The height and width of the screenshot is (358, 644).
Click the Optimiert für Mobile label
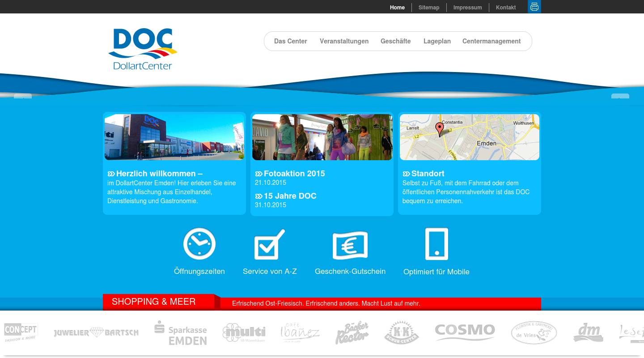[x=436, y=272]
